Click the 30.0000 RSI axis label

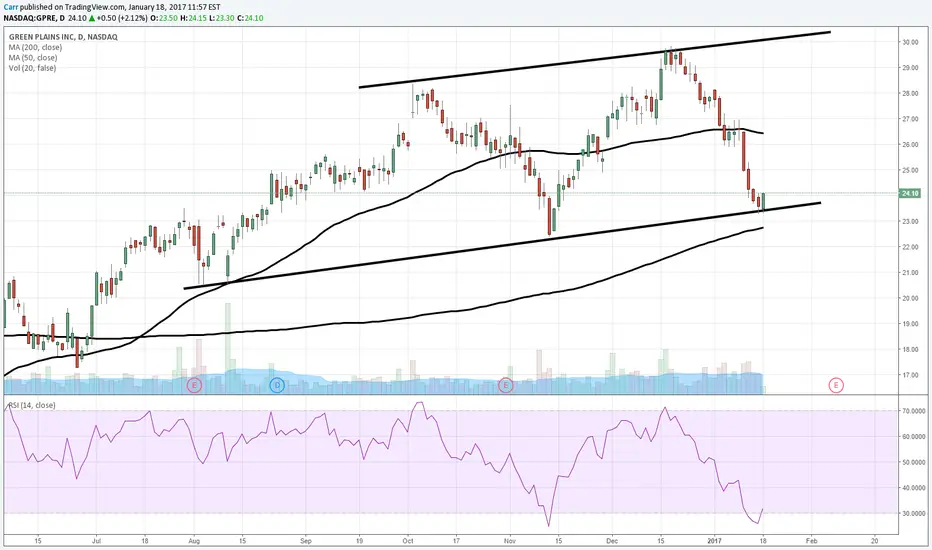[915, 513]
